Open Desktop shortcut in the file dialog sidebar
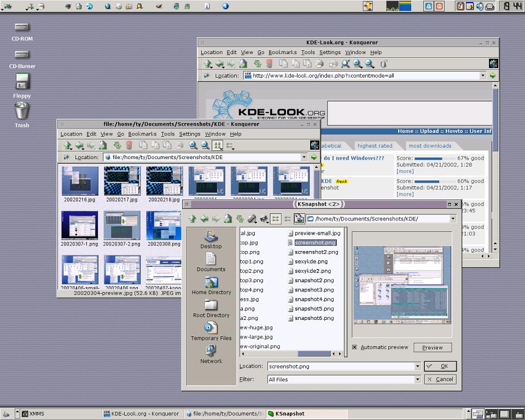Image resolution: width=525 pixels, height=420 pixels. [211, 240]
